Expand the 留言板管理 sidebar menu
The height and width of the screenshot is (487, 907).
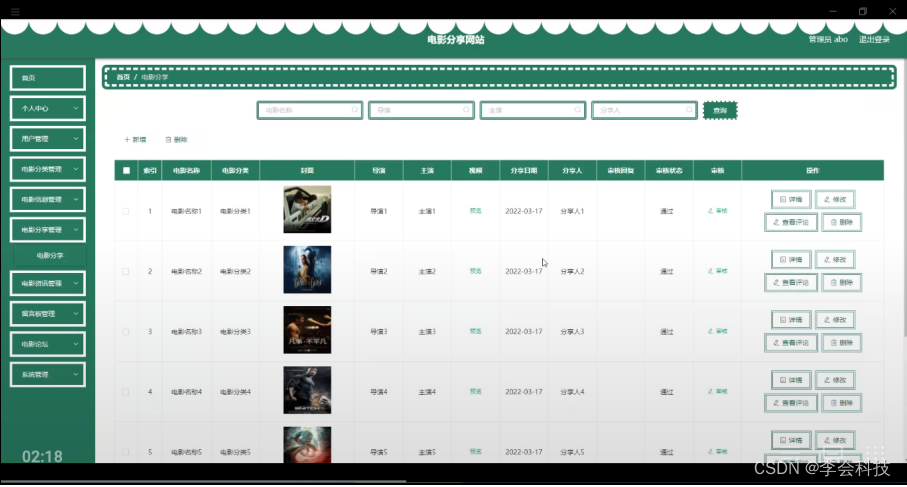pos(47,313)
